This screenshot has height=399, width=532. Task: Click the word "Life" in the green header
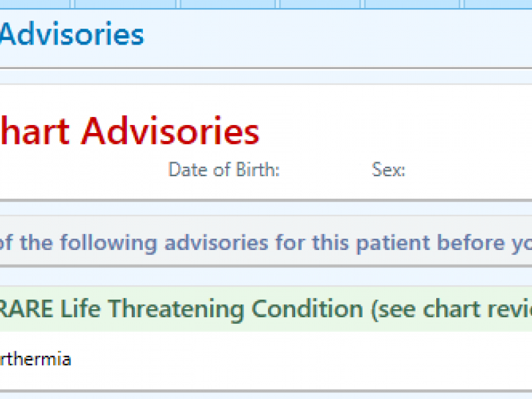click(79, 309)
